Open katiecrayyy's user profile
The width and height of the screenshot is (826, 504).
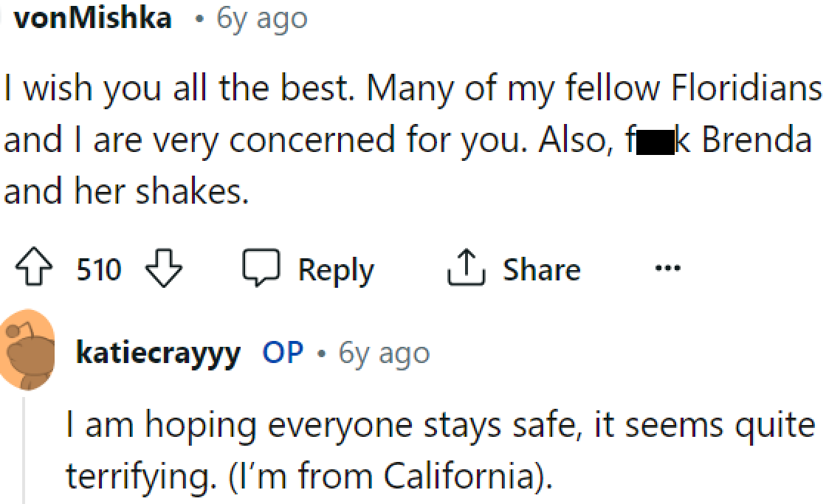tap(157, 352)
